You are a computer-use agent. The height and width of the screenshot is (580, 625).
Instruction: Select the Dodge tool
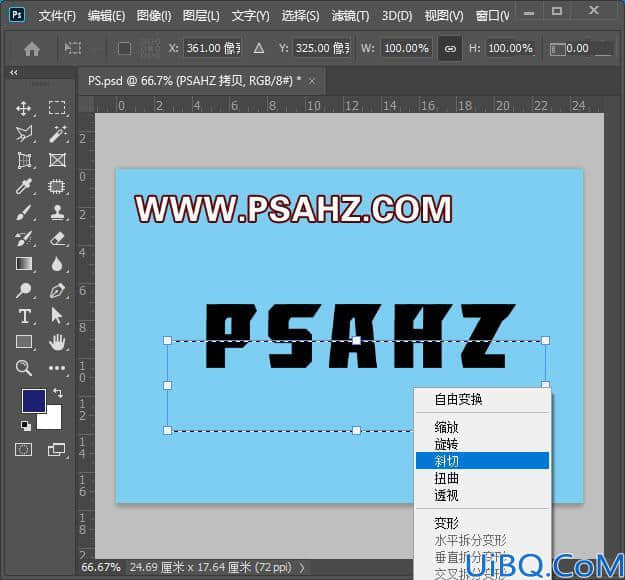(x=24, y=290)
